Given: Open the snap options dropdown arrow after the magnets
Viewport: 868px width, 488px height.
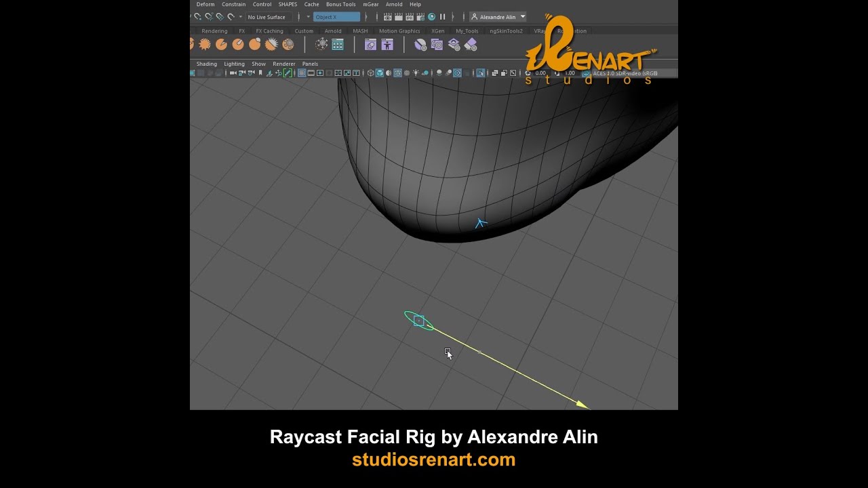Looking at the screenshot, I should [x=240, y=17].
